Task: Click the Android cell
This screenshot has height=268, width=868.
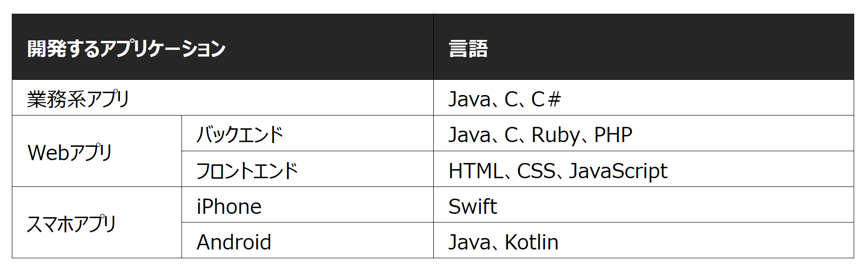Action: 307,240
